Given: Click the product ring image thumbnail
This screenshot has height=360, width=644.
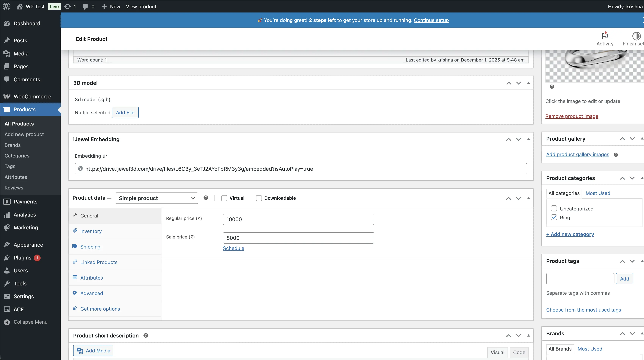Looking at the screenshot, I should click(x=595, y=66).
